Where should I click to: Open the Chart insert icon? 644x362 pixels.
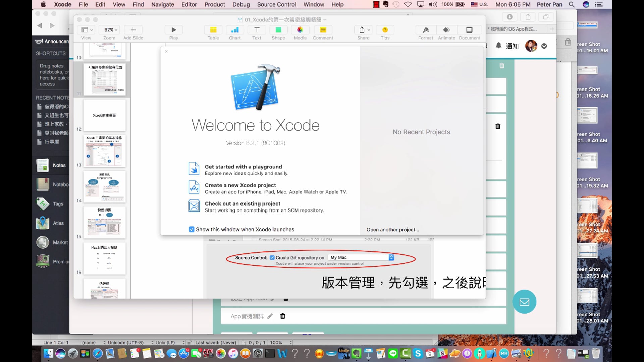[x=235, y=30]
